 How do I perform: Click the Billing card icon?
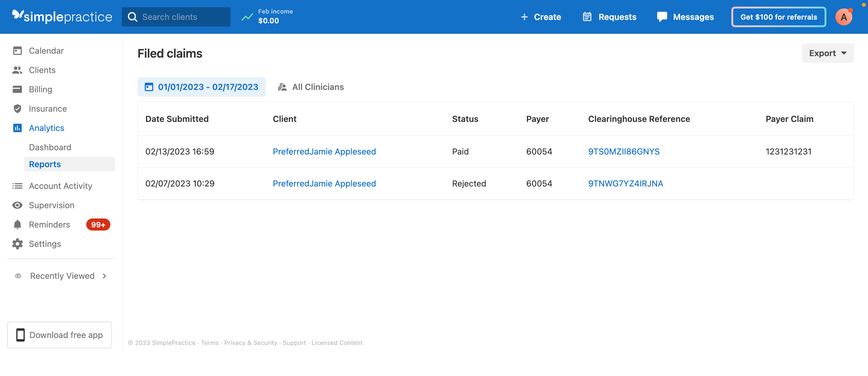pyautogui.click(x=17, y=89)
